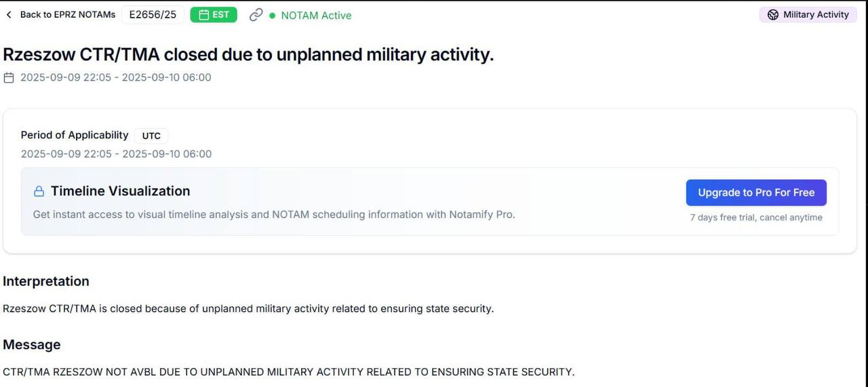Screen dimensions: 868x387
Task: Click the header date range under the title
Action: pos(116,77)
